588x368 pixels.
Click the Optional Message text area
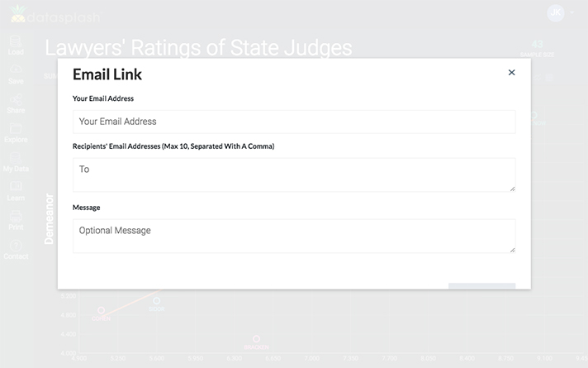pyautogui.click(x=294, y=236)
